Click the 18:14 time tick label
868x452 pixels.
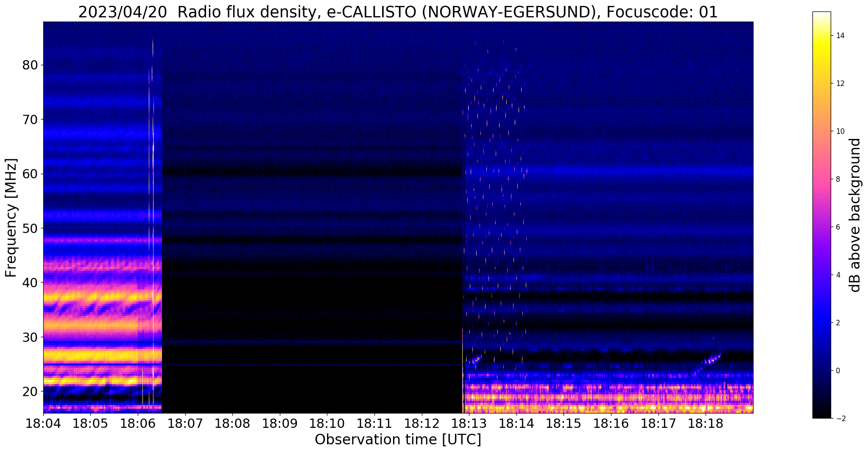pyautogui.click(x=516, y=423)
